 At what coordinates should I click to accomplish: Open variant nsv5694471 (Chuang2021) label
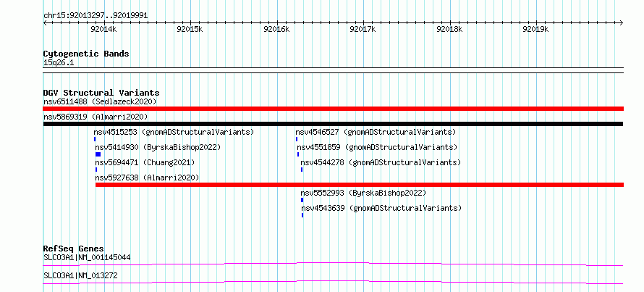[145, 162]
